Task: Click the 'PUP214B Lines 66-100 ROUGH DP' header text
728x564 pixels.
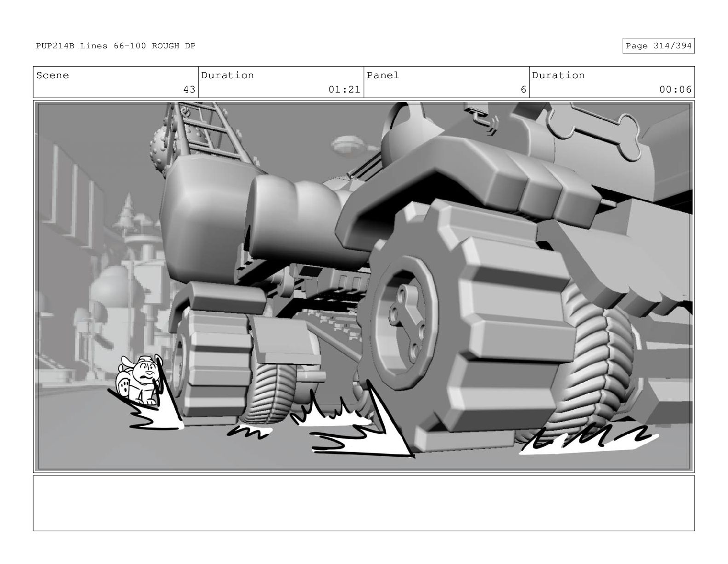Action: pos(116,46)
